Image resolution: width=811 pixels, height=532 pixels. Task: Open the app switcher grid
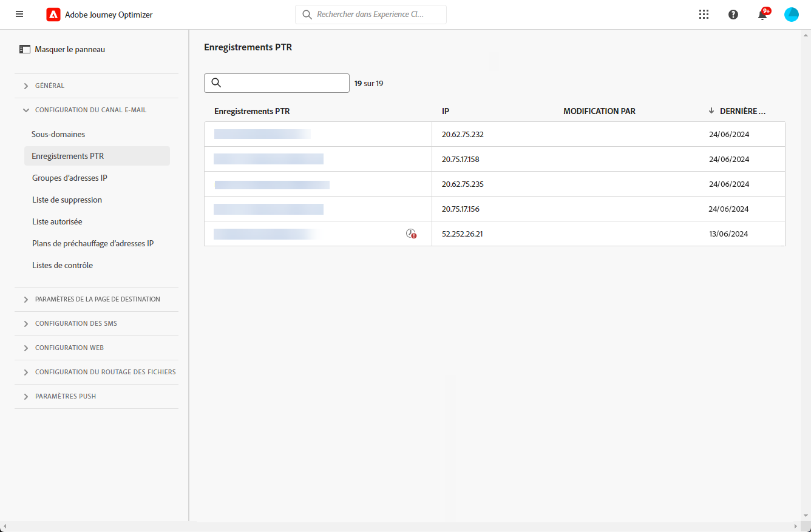(704, 15)
